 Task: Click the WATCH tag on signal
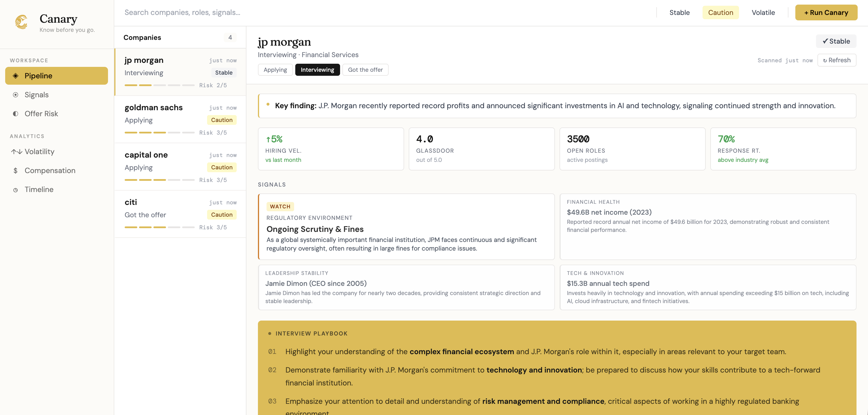(280, 207)
